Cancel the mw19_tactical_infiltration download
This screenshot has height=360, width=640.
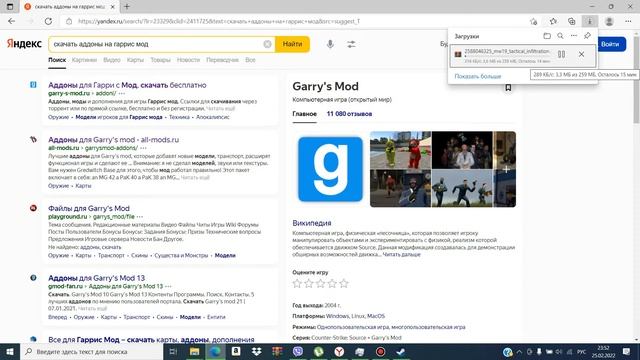click(x=581, y=54)
